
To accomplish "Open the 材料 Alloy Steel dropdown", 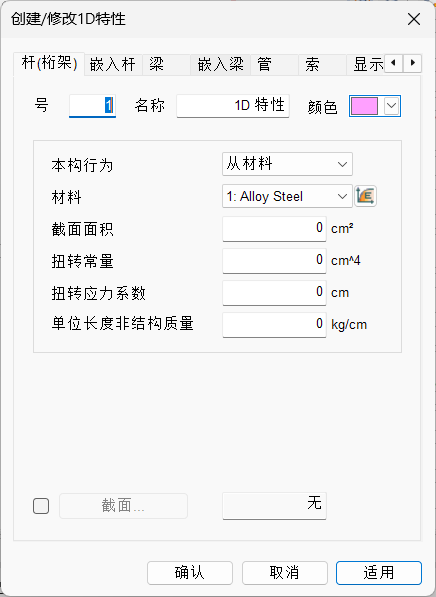I will click(287, 196).
